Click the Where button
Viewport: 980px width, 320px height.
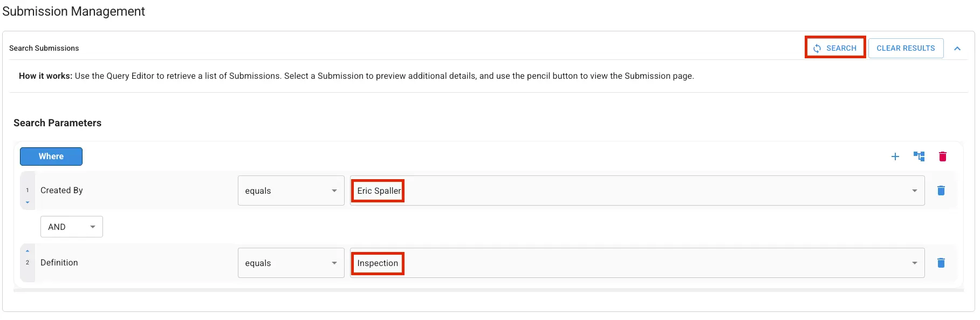(51, 156)
